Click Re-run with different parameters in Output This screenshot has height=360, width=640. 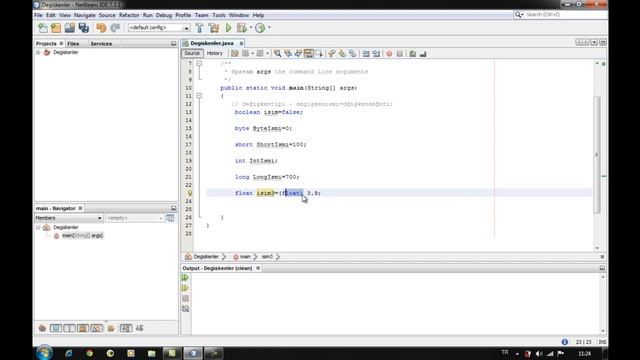(x=185, y=288)
